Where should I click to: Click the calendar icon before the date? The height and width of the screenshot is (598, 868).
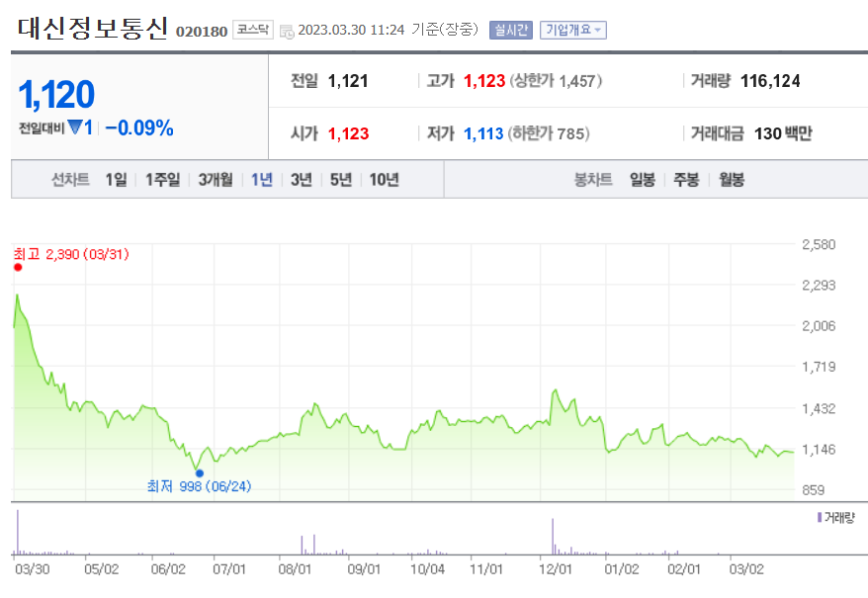pyautogui.click(x=287, y=32)
